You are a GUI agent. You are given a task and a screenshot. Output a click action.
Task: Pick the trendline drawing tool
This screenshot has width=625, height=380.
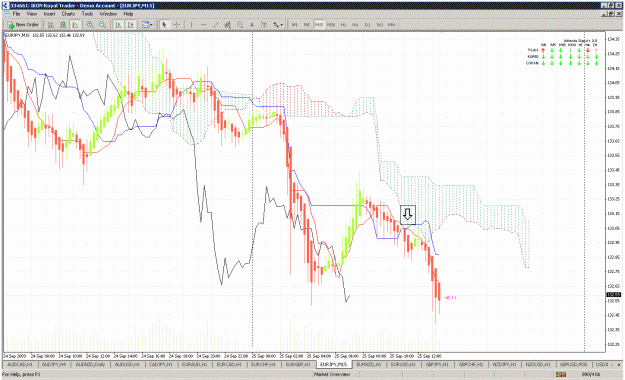(216, 25)
